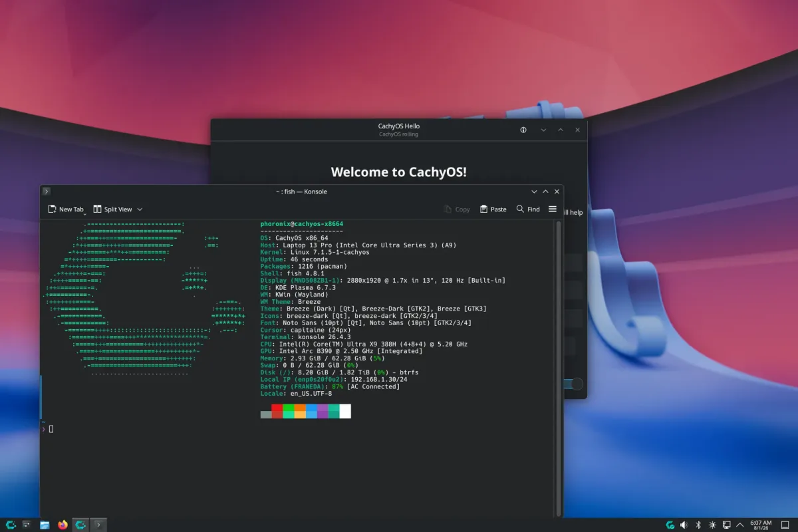Open the Konsole hamburger menu
This screenshot has height=532, width=798.
552,209
